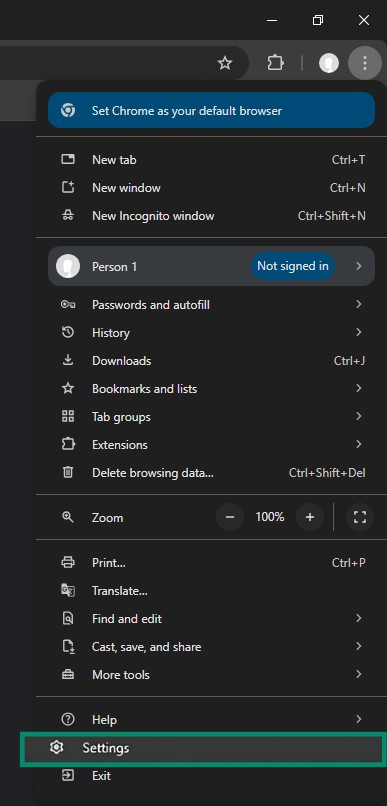Click the Passwords key icon
The width and height of the screenshot is (387, 806).
[68, 305]
